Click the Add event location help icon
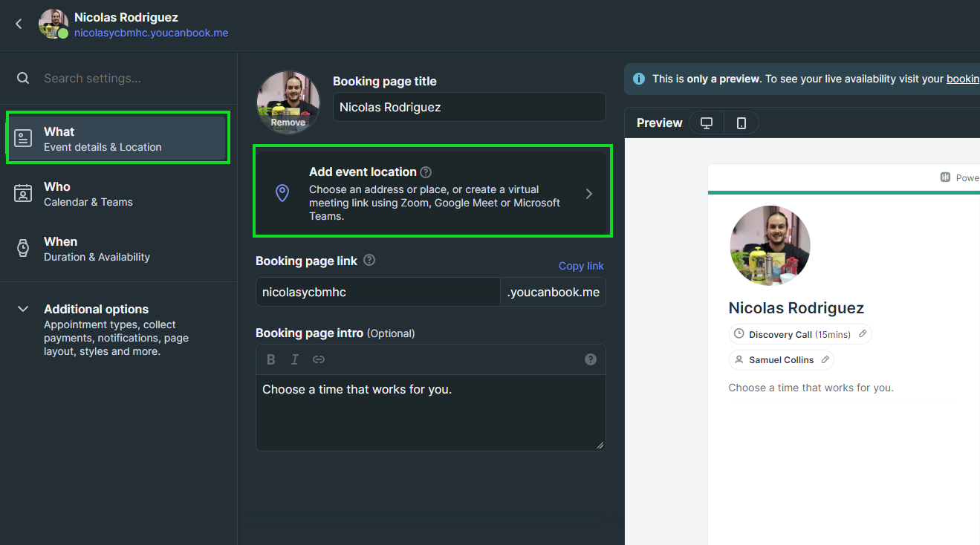This screenshot has width=980, height=545. 426,172
